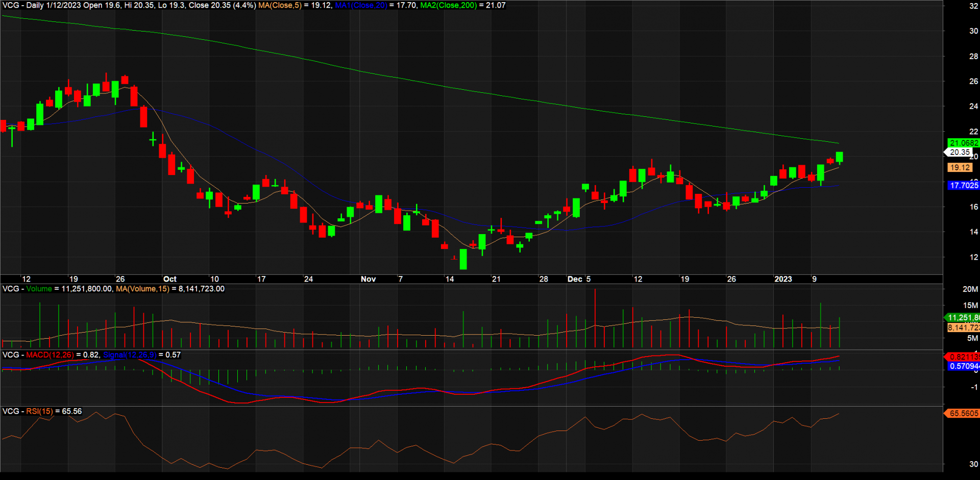
Task: Click the Oct label on date axis
Action: (169, 279)
